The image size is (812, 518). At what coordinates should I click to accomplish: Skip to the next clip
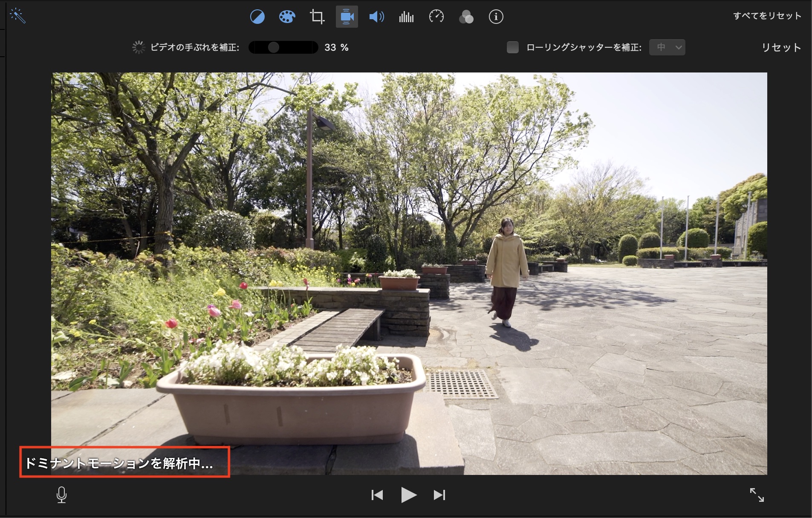click(x=439, y=495)
